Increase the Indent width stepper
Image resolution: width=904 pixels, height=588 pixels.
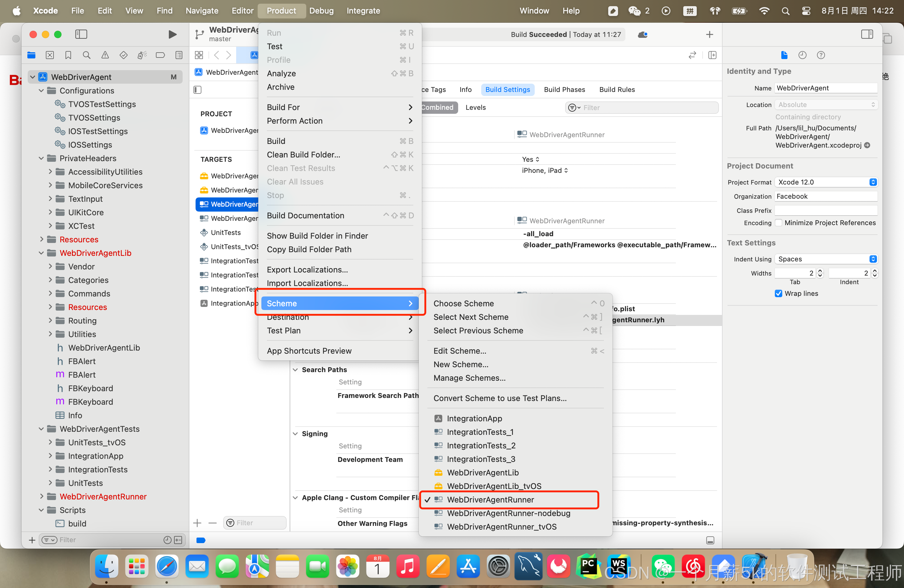click(x=874, y=271)
